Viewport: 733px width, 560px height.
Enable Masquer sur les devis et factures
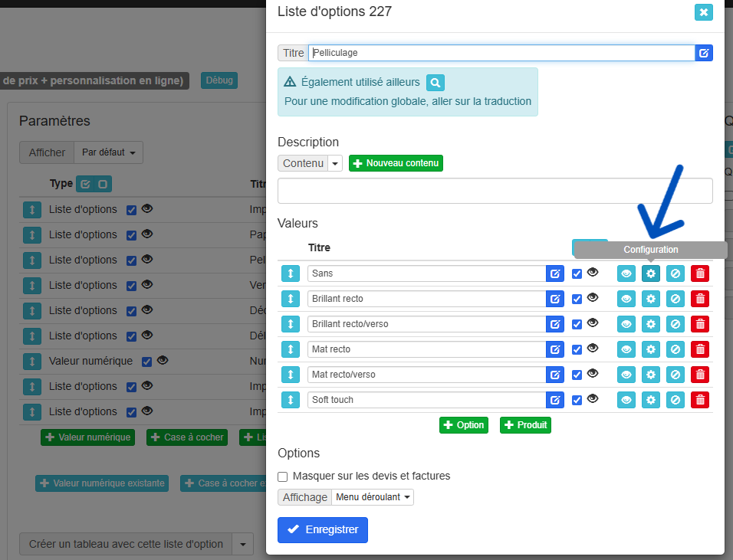tap(284, 476)
